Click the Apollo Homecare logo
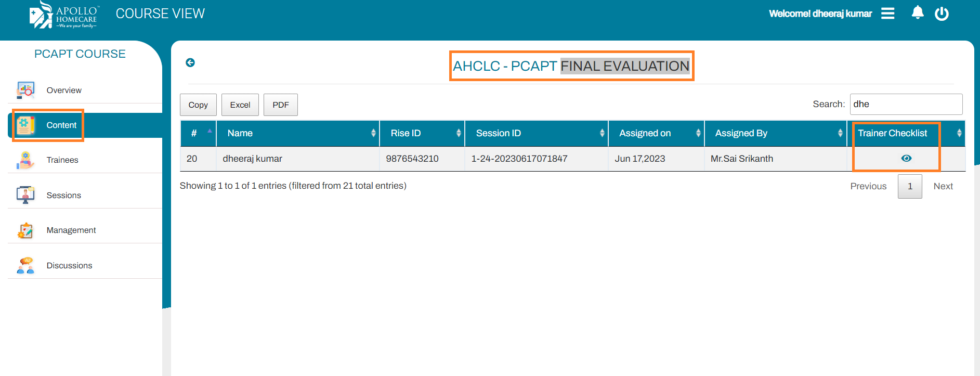Image resolution: width=980 pixels, height=376 pixels. tap(63, 15)
